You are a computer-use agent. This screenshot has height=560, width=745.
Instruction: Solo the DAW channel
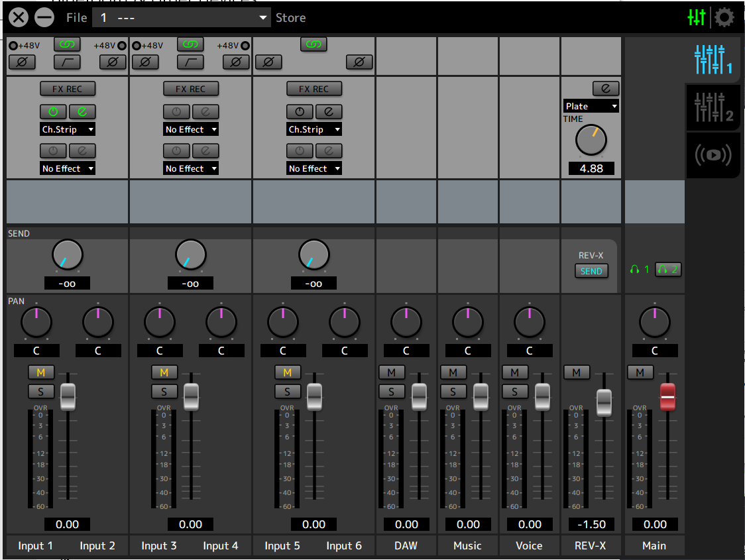(x=392, y=392)
